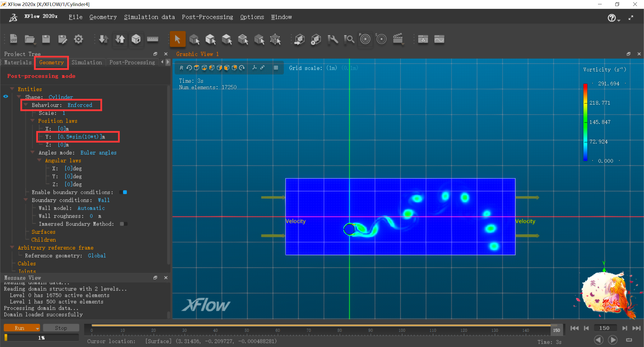The width and height of the screenshot is (644, 347).
Task: Open the project settings gear icon
Action: point(78,39)
